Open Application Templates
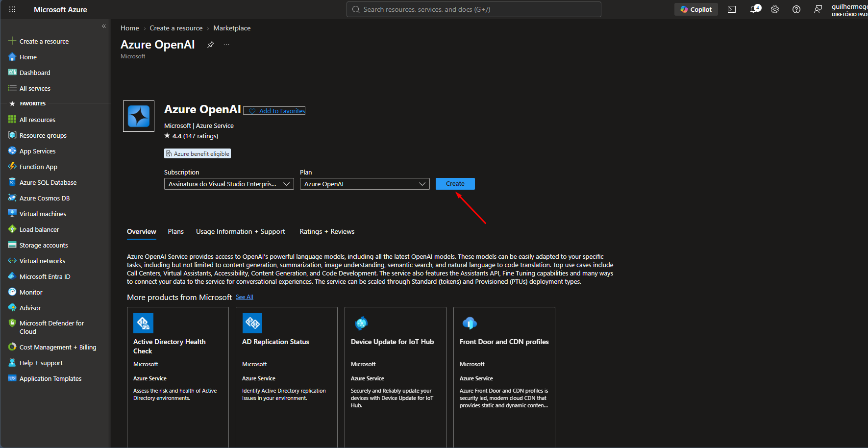This screenshot has height=448, width=868. point(50,378)
